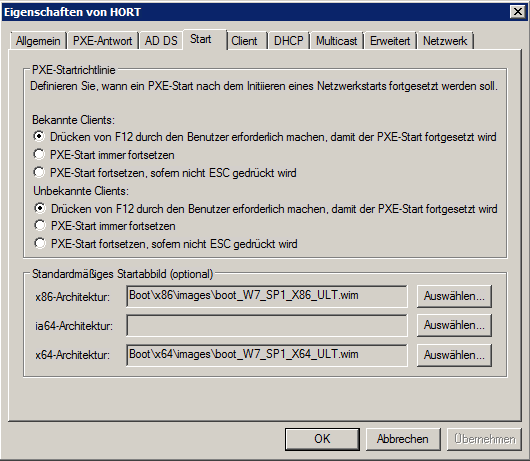Switch to the Multicast tab
Screen dimensions: 530x461
(x=336, y=41)
